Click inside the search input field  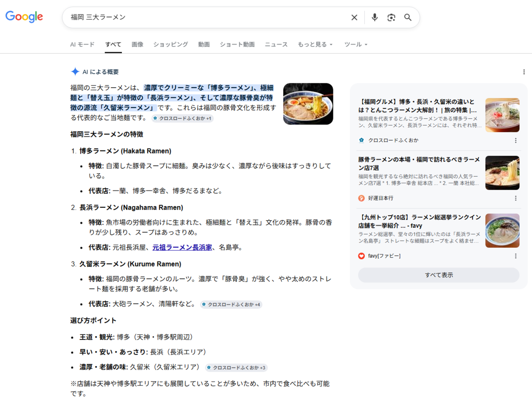point(208,17)
